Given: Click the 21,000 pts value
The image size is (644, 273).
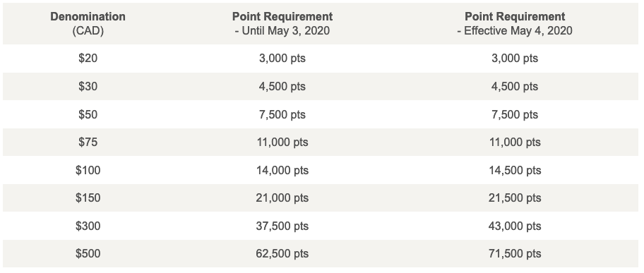Looking at the screenshot, I should click(282, 198).
